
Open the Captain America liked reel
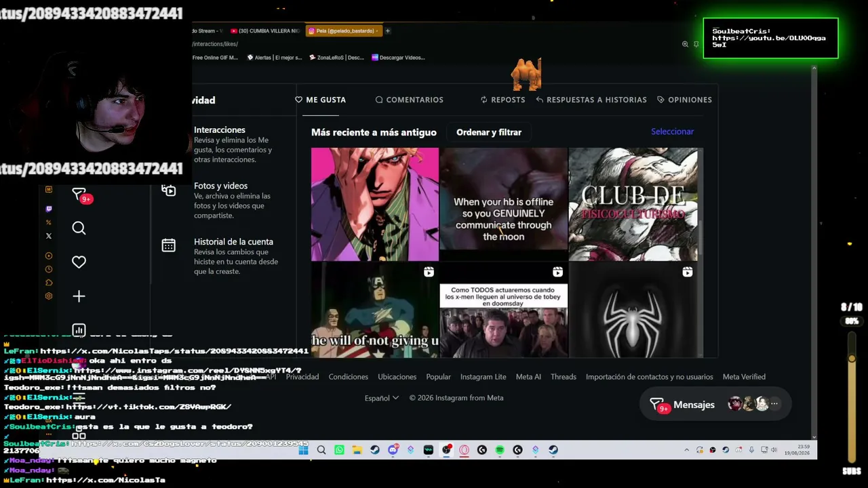click(x=375, y=310)
